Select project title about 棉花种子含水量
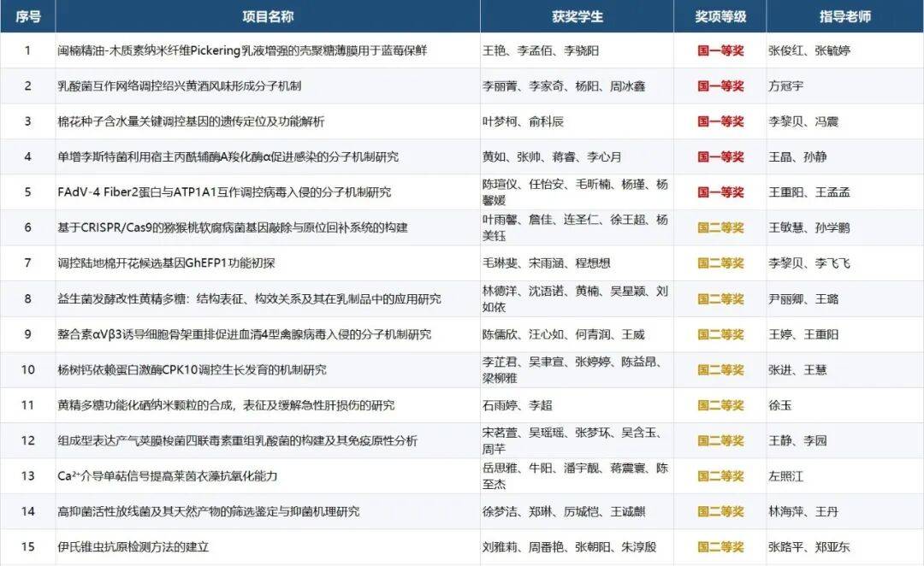Viewport: 924px width, 566px height. pyautogui.click(x=191, y=121)
